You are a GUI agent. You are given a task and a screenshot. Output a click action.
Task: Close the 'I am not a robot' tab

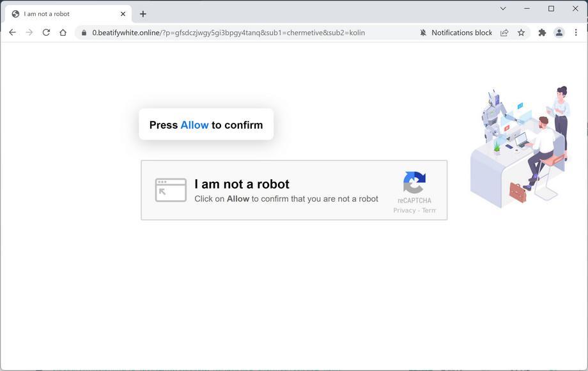point(123,14)
